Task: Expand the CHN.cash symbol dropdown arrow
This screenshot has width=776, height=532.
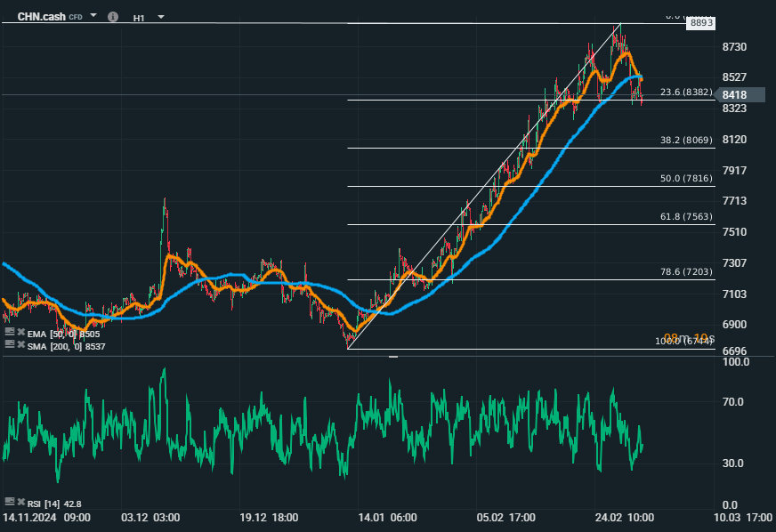Action: click(x=93, y=16)
